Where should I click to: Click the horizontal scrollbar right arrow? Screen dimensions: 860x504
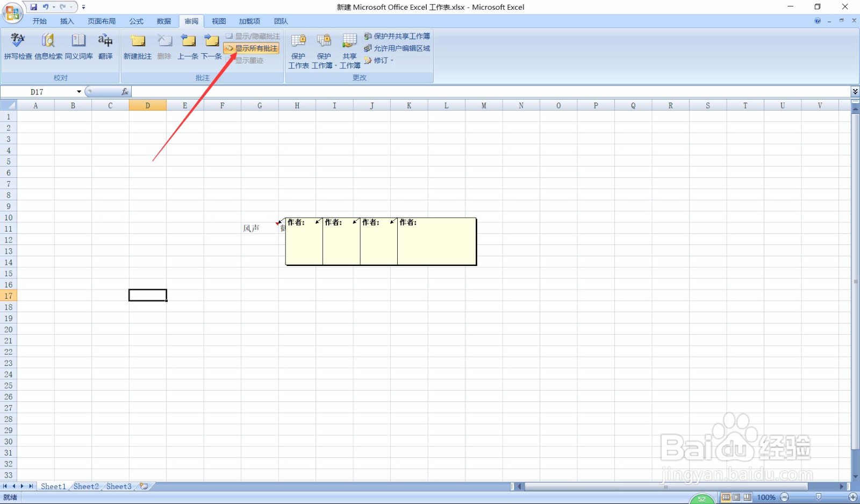point(842,487)
